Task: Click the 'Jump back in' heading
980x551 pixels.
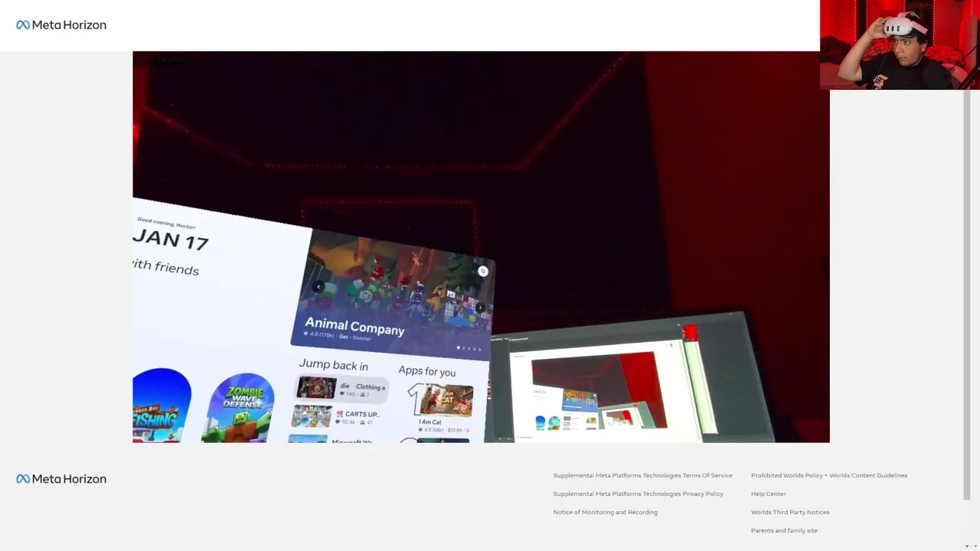Action: (x=333, y=365)
